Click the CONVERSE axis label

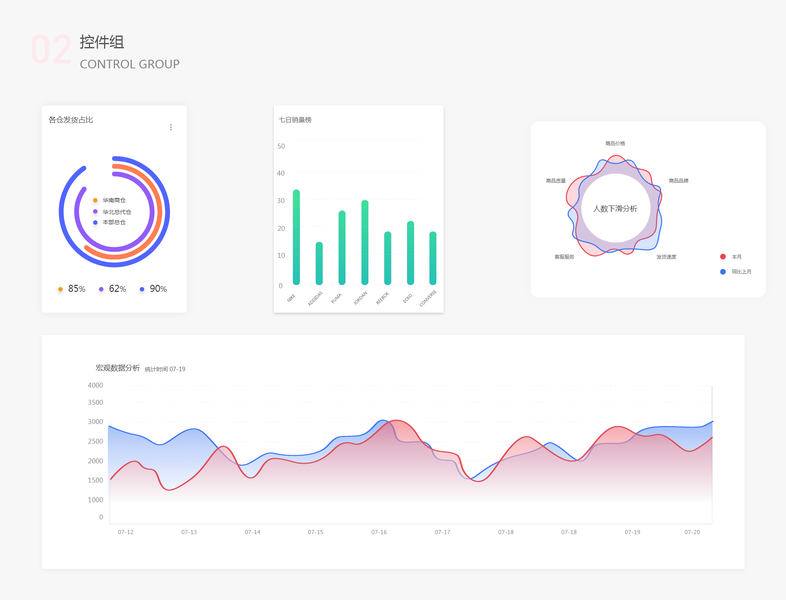pyautogui.click(x=428, y=299)
